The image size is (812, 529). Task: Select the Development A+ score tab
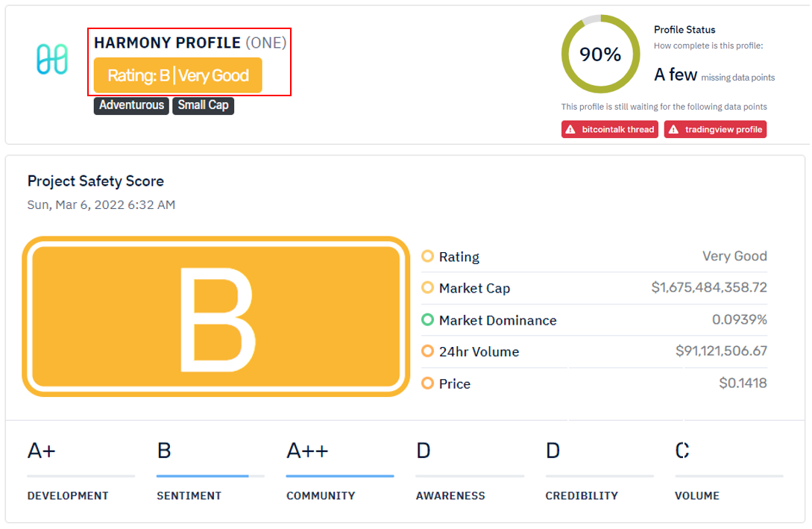coord(81,472)
